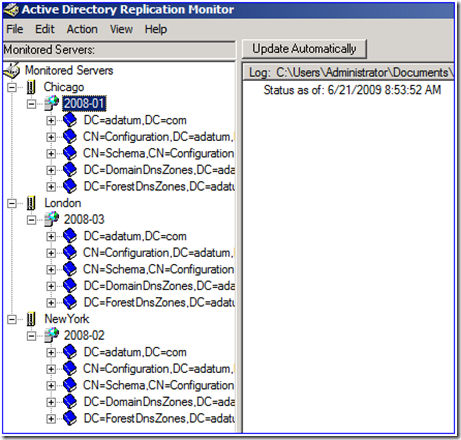461x440 pixels.
Task: Click the 2008-02 server icon
Action: tap(52, 335)
